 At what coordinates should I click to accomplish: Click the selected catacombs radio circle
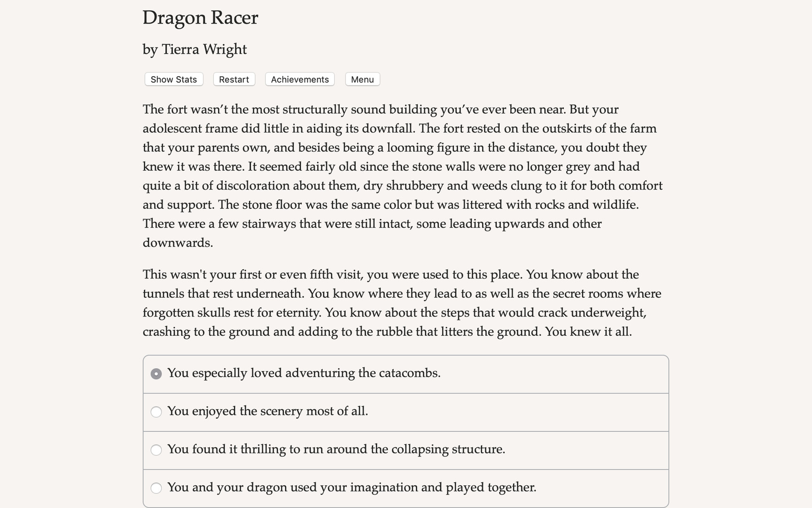click(156, 373)
